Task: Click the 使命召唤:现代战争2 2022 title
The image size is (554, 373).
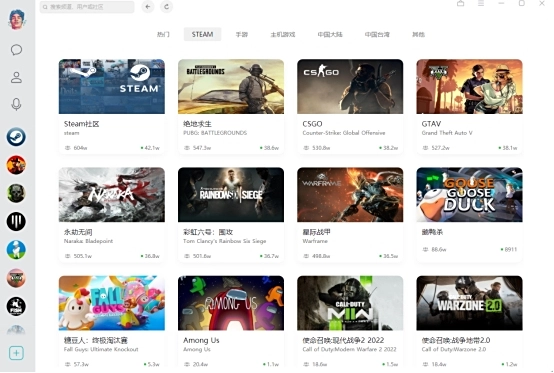Action: pyautogui.click(x=343, y=340)
